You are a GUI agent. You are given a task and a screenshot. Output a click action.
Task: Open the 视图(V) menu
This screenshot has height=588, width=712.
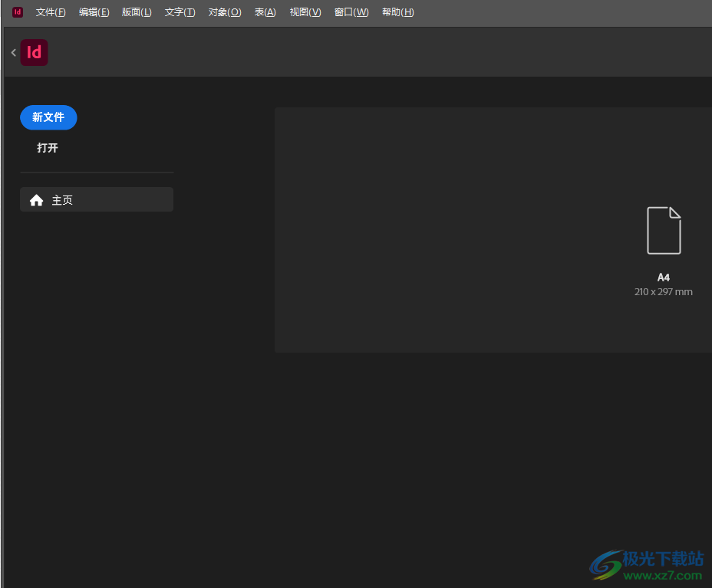(305, 12)
